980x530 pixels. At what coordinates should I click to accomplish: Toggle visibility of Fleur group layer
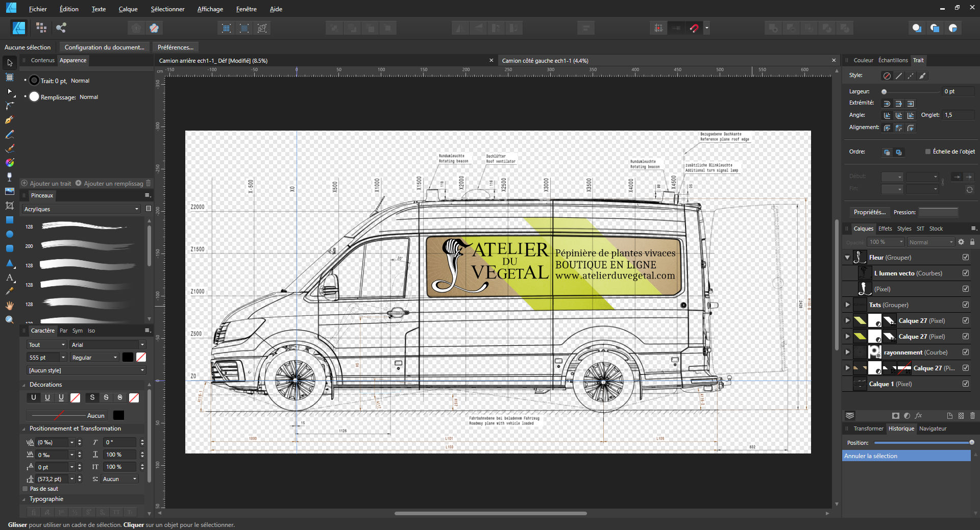[x=966, y=257]
